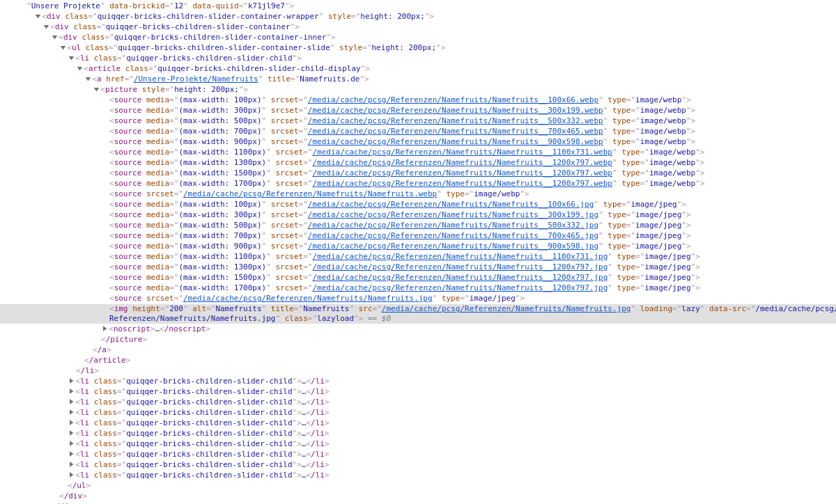The width and height of the screenshot is (836, 504).
Task: Select the closing ul tag
Action: point(79,486)
